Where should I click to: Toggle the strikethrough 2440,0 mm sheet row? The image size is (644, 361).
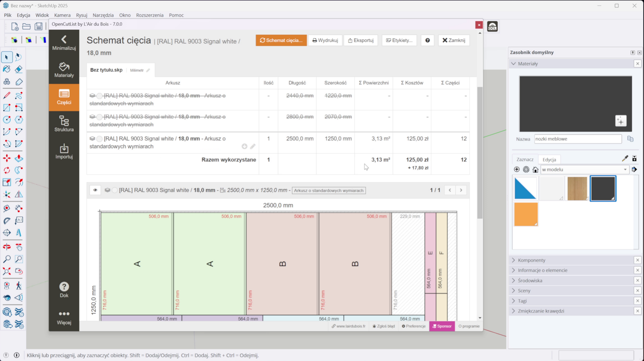[99, 96]
